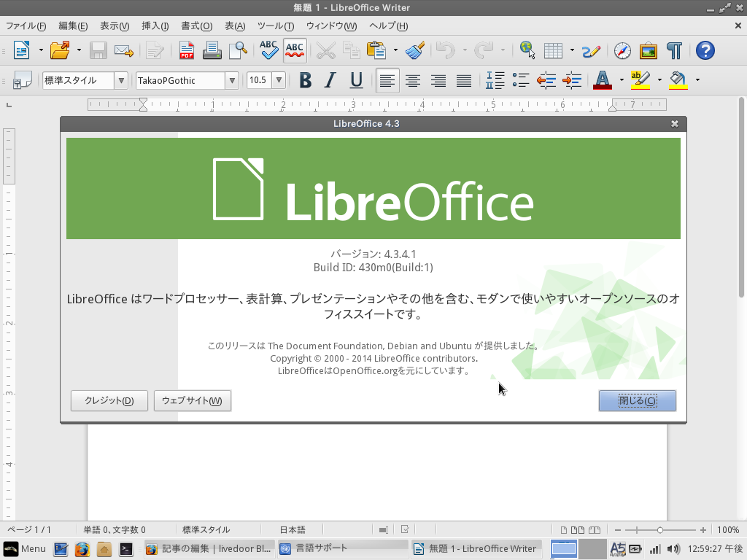This screenshot has height=560, width=747.
Task: Toggle Bullets list button
Action: [521, 80]
